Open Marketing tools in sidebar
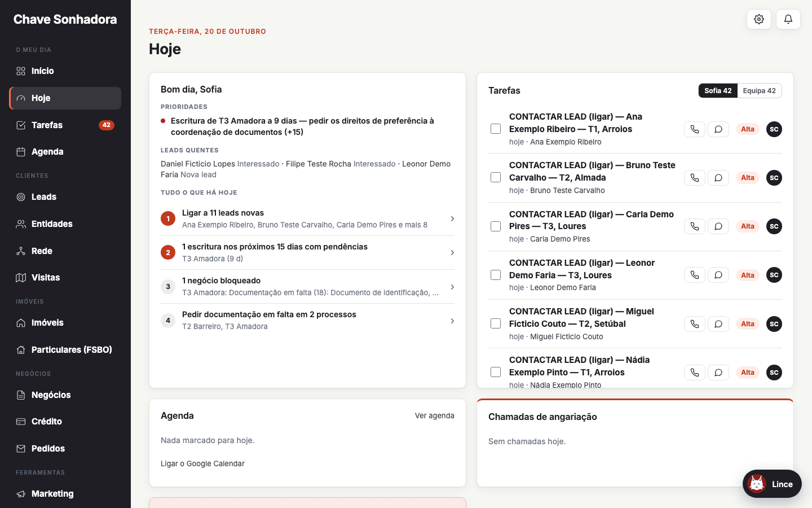The height and width of the screenshot is (508, 812). pos(65,494)
